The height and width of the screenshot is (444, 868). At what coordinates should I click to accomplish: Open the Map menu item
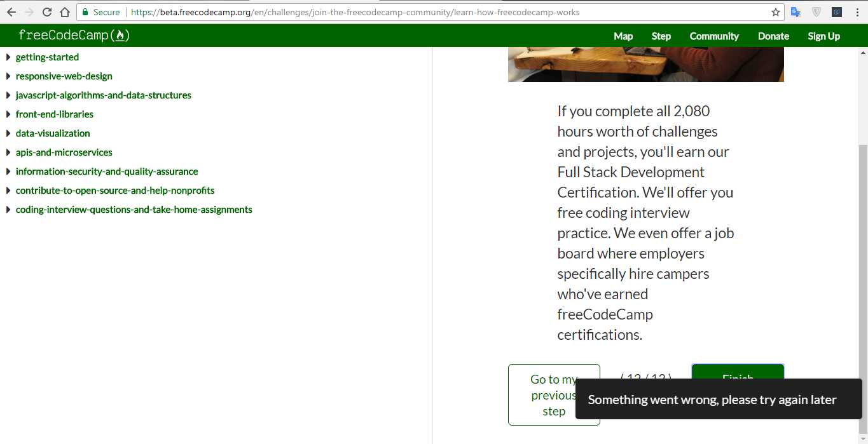[x=623, y=36]
